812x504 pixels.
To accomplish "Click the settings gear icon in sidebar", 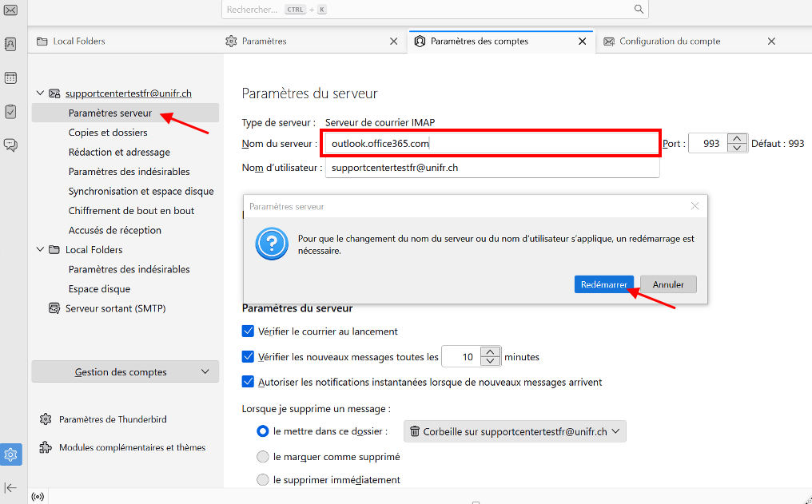I will coord(10,454).
